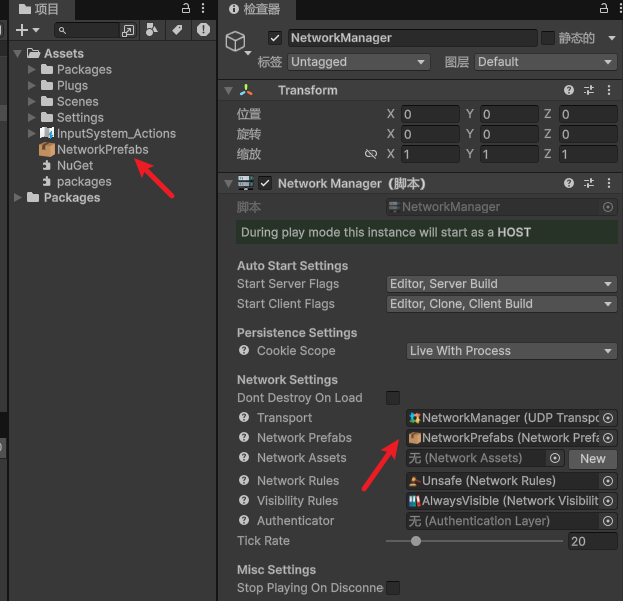Open Transform presets icon

589,90
